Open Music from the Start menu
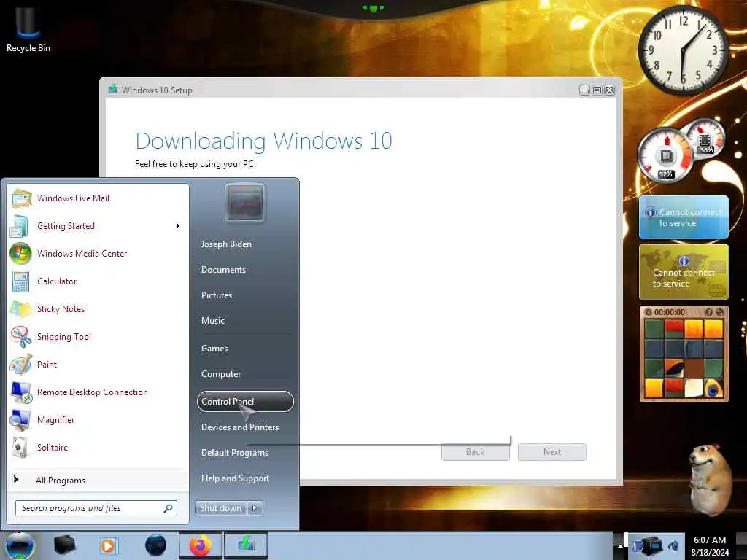 (212, 321)
